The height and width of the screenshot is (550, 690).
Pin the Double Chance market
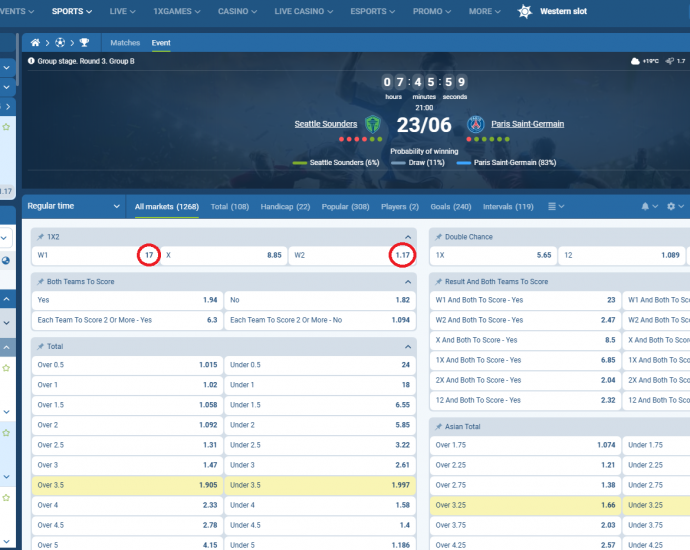[x=438, y=237]
